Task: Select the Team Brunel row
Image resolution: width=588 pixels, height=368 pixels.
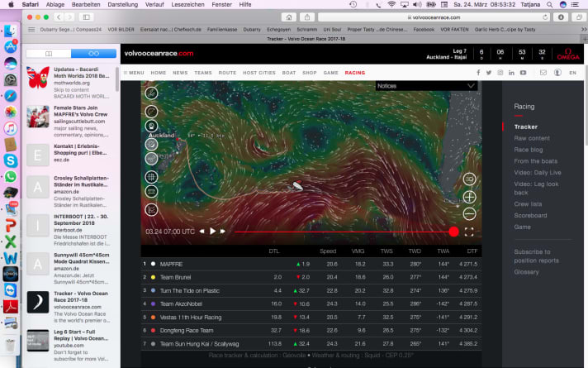Action: pyautogui.click(x=311, y=277)
